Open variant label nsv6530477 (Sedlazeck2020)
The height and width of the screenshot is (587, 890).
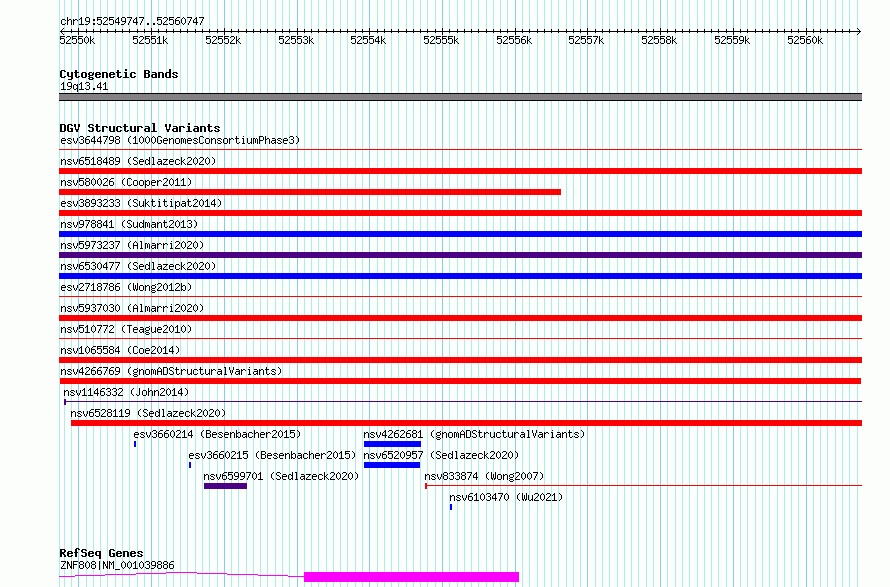click(x=138, y=266)
